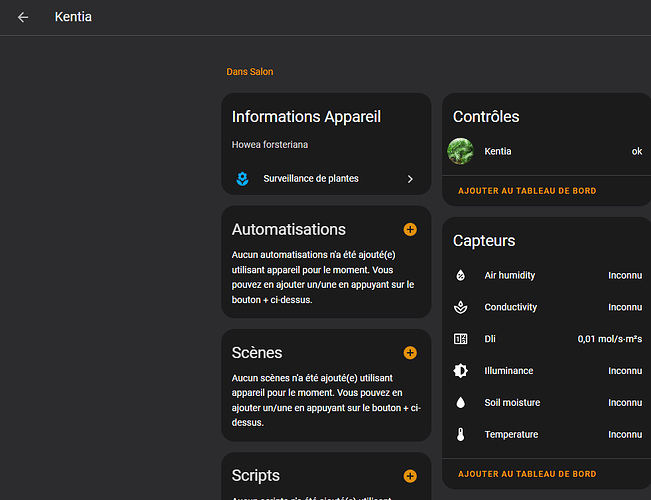Click the Kentia state value ok

coord(637,152)
